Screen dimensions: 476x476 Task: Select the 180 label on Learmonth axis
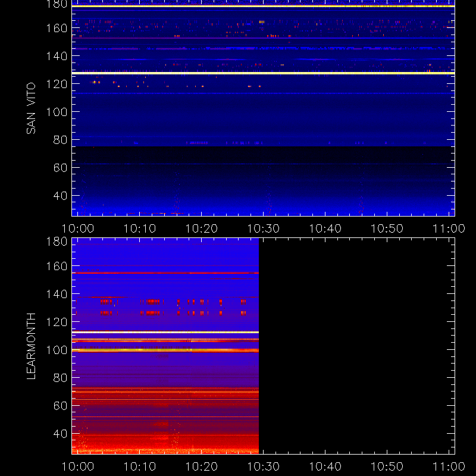57,242
